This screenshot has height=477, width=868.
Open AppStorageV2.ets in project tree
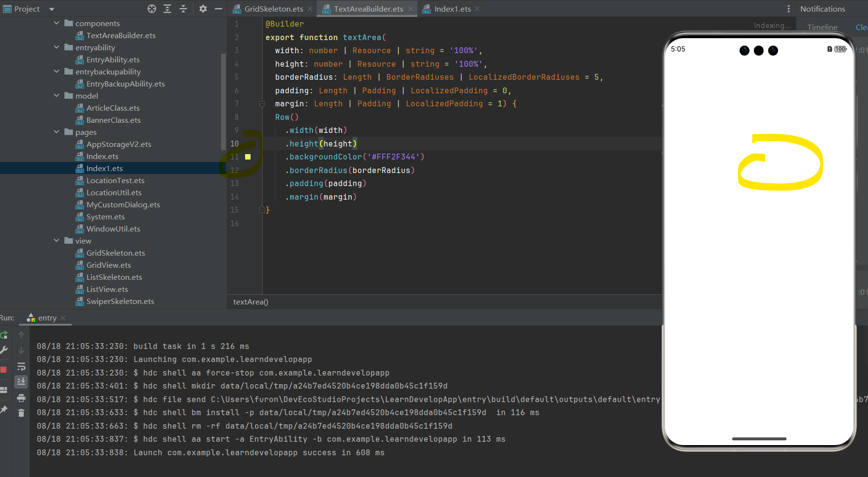(118, 144)
